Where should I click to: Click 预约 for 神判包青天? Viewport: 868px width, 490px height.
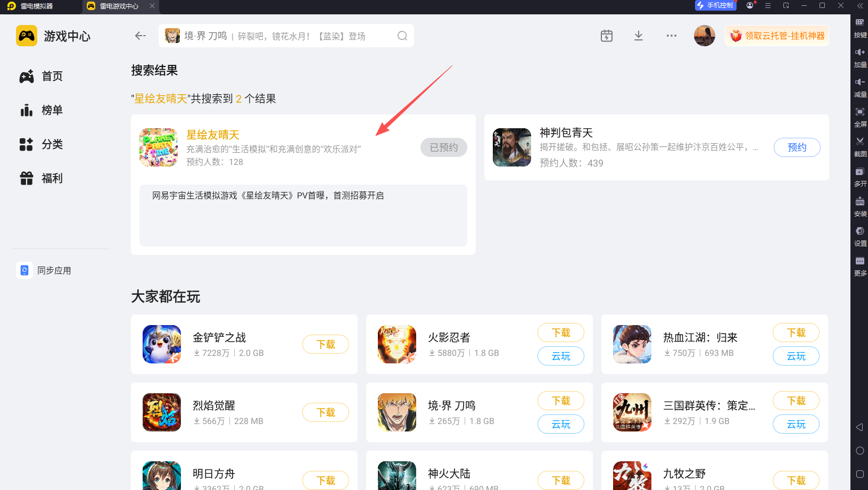click(797, 147)
